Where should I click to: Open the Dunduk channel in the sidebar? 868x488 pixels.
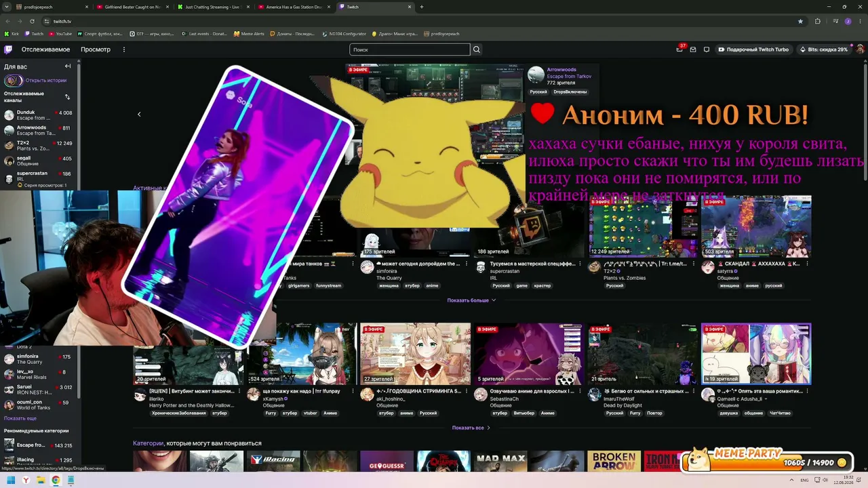[x=39, y=115]
